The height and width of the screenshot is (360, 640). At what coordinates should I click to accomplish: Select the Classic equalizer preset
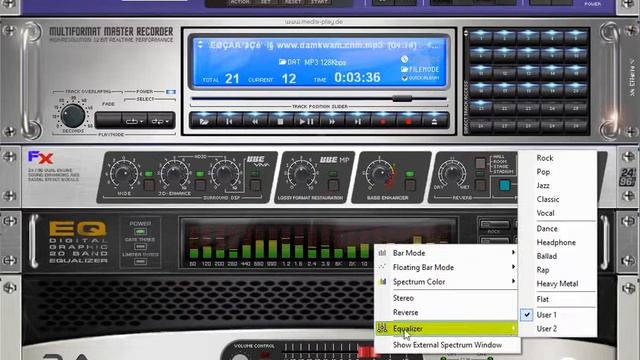tap(558, 199)
